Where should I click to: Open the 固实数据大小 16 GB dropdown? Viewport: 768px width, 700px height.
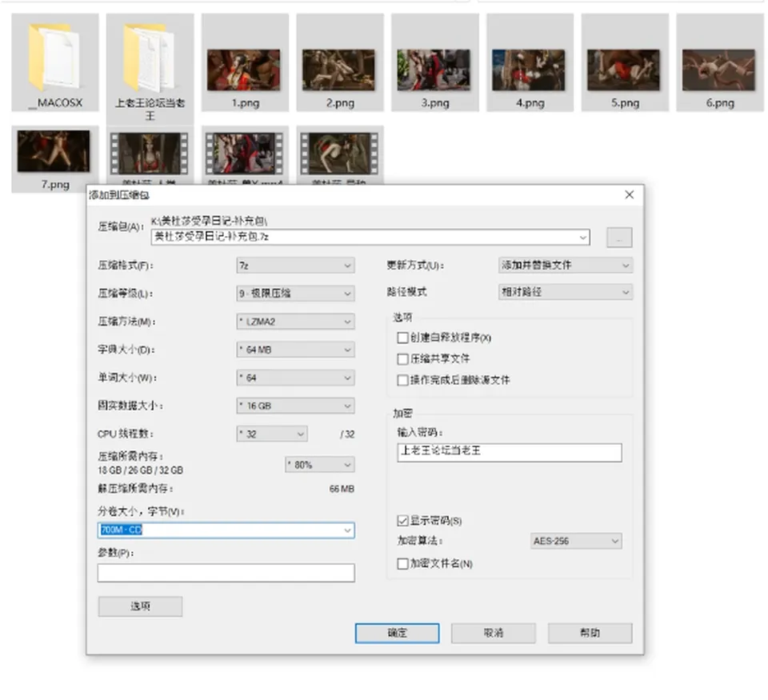click(x=295, y=406)
